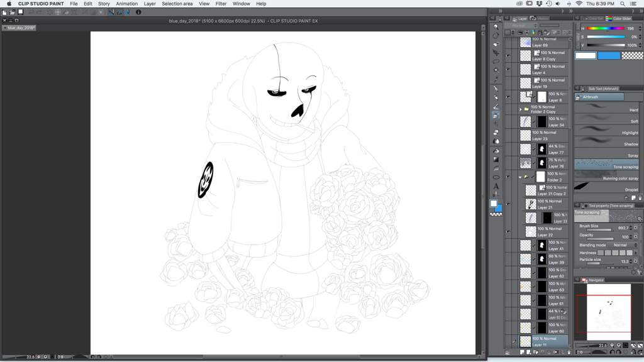Open the File menu
644x362 pixels.
[74, 4]
